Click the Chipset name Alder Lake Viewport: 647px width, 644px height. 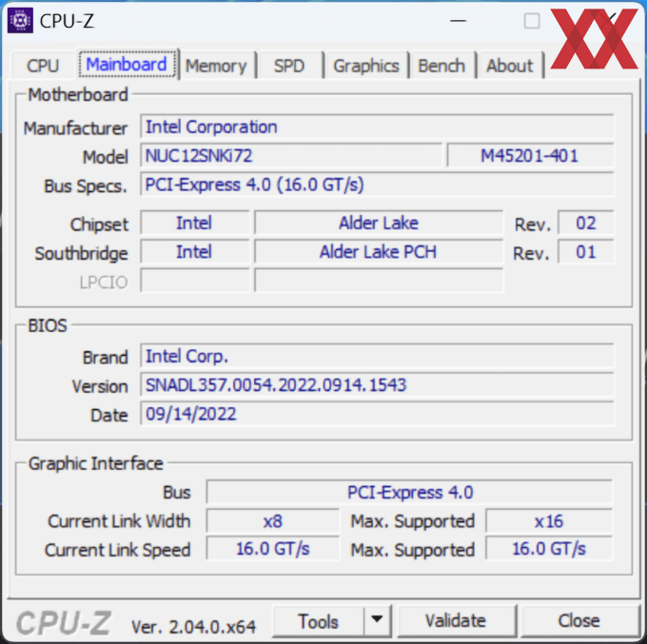pyautogui.click(x=379, y=224)
